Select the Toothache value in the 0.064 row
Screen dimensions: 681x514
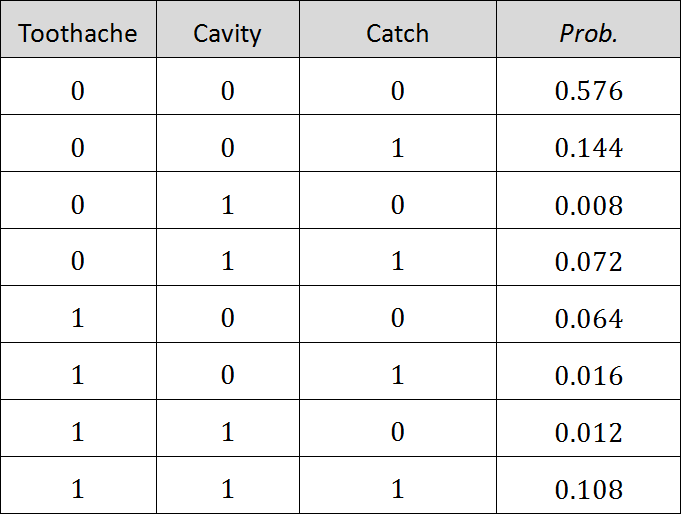coord(77,319)
